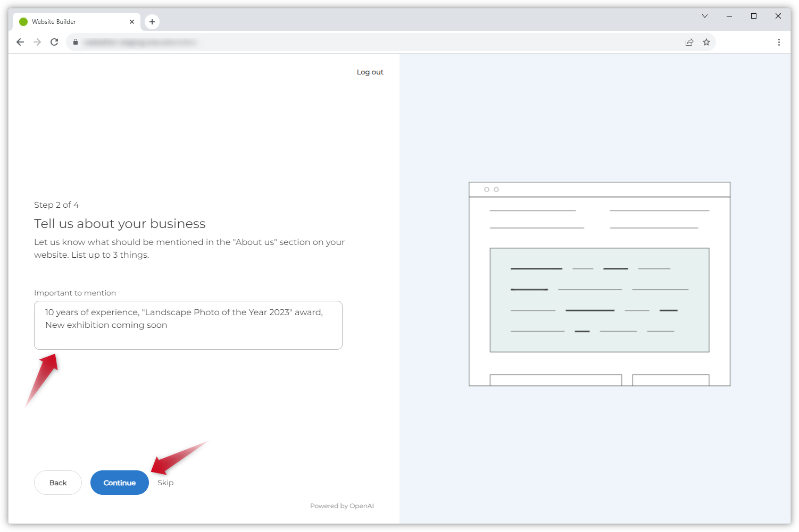The height and width of the screenshot is (532, 799).
Task: Skip this step via the Skip link
Action: pyautogui.click(x=165, y=483)
